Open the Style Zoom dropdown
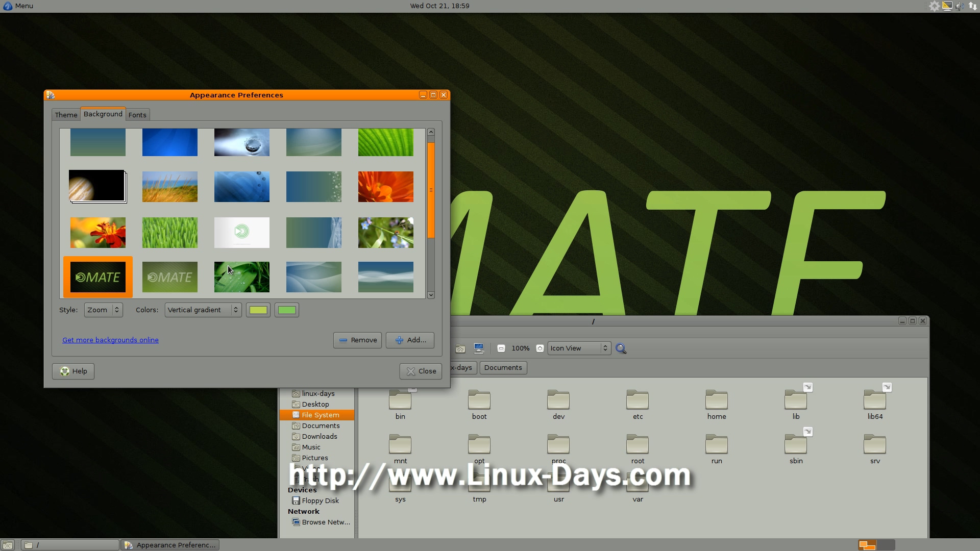Screen dimensions: 980x551 tap(104, 310)
